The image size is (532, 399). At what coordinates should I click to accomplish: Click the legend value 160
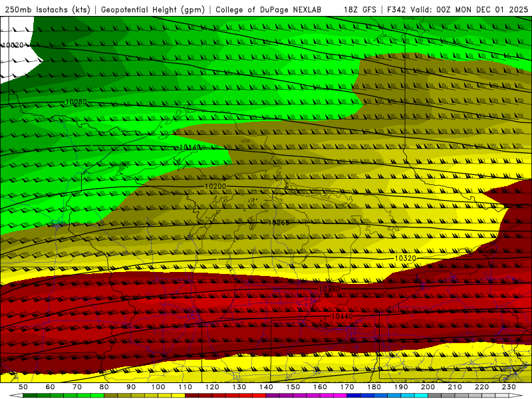click(320, 387)
